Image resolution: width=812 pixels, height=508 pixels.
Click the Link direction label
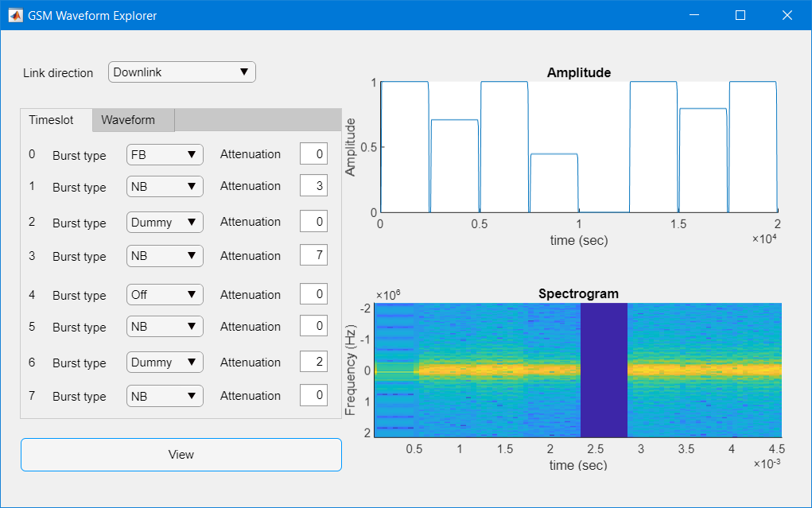click(x=58, y=73)
